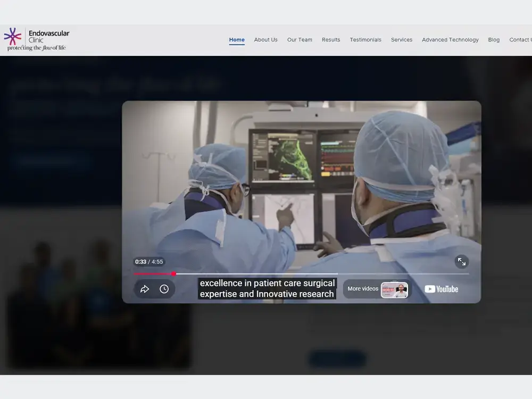Open the Contact Us link
Viewport: 532px width, 399px height.
520,40
